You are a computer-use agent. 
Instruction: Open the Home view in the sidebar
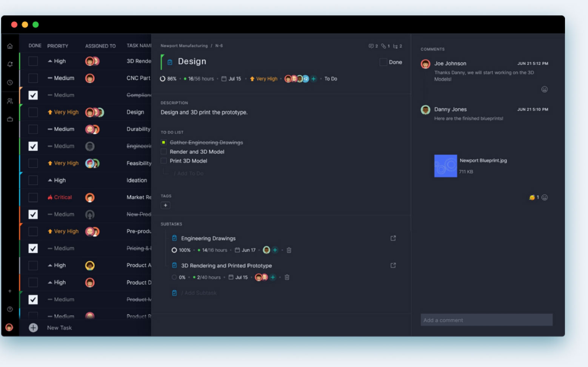(10, 46)
